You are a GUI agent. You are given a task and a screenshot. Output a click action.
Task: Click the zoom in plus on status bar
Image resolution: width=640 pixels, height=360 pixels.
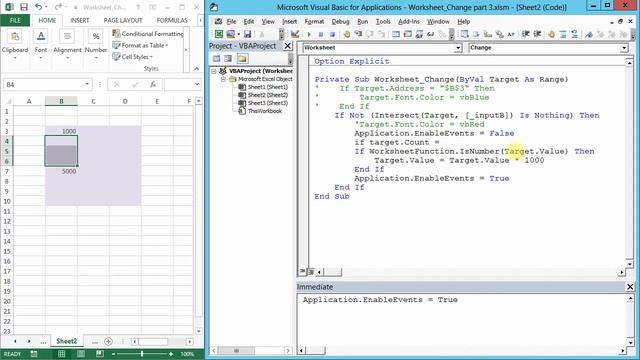(x=171, y=354)
